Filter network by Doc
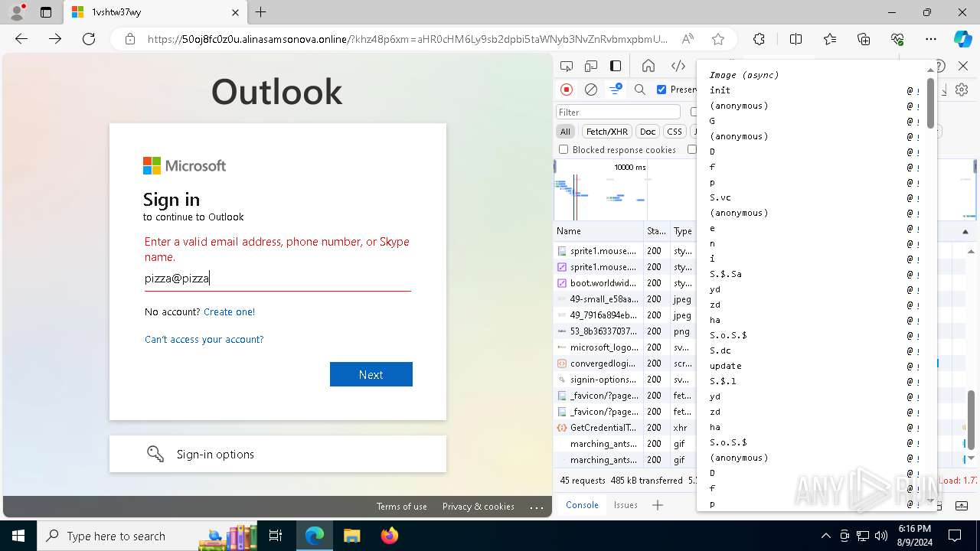The image size is (980, 551). tap(648, 131)
